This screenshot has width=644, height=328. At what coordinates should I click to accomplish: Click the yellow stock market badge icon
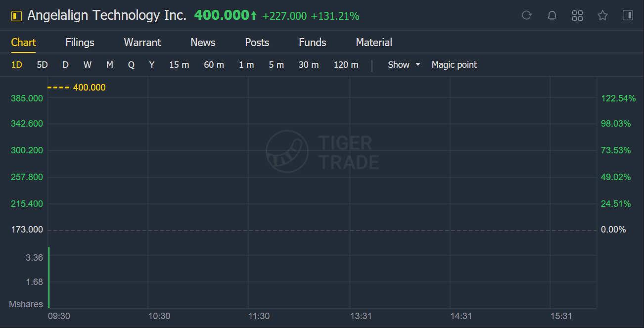(17, 16)
